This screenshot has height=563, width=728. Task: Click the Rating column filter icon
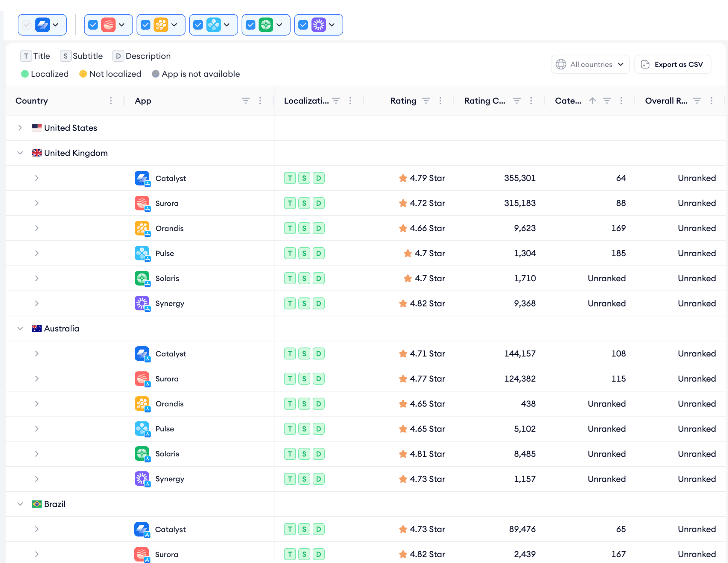click(426, 101)
